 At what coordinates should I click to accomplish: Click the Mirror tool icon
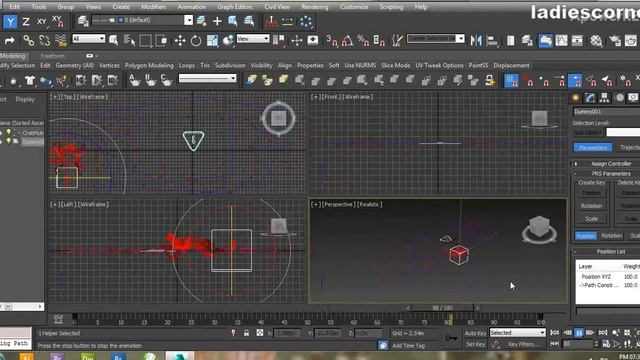(476, 40)
